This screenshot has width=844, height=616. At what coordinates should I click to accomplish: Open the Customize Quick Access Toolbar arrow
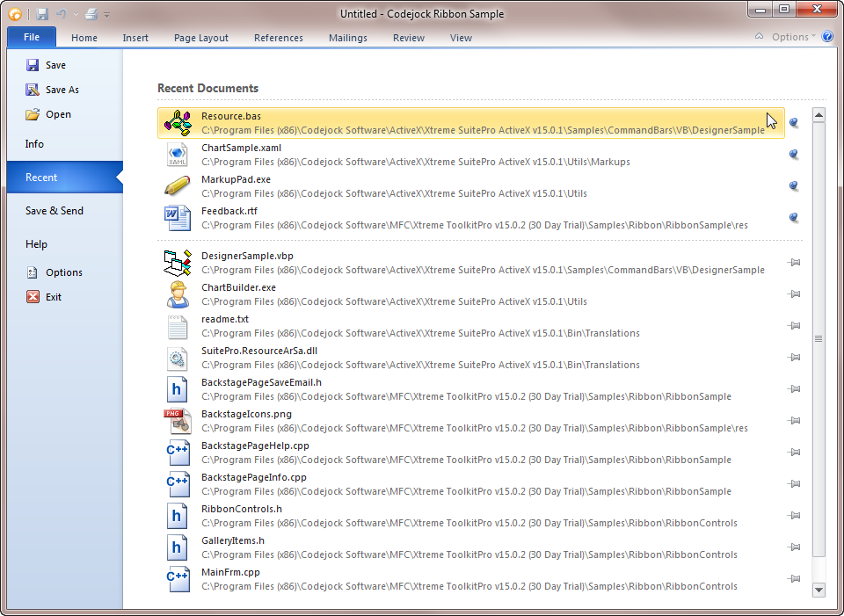coord(106,15)
